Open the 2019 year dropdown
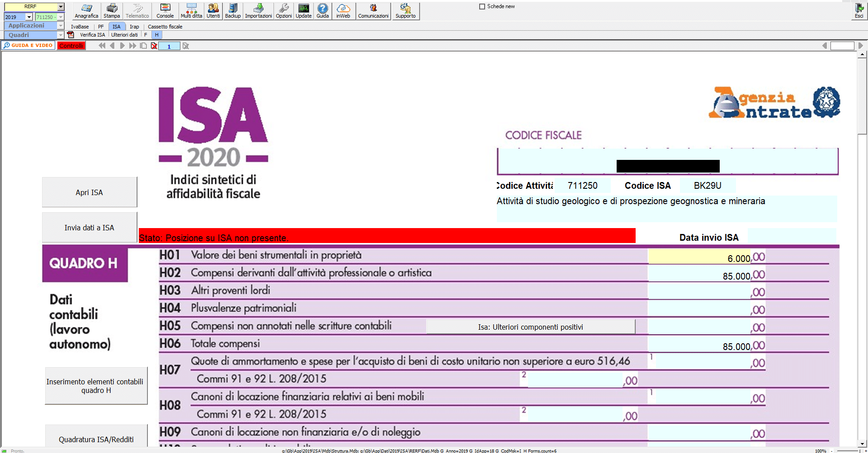 click(29, 17)
